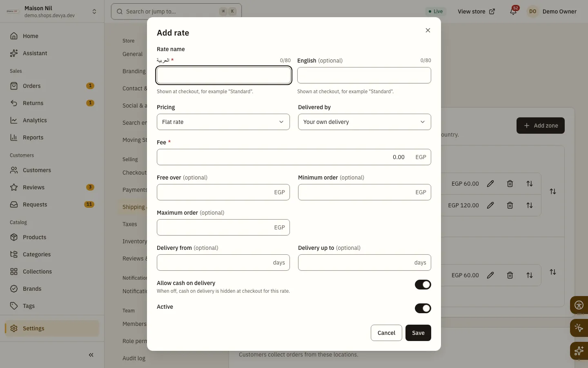The height and width of the screenshot is (368, 588).
Task: Click the Returns arrow icon
Action: (14, 103)
